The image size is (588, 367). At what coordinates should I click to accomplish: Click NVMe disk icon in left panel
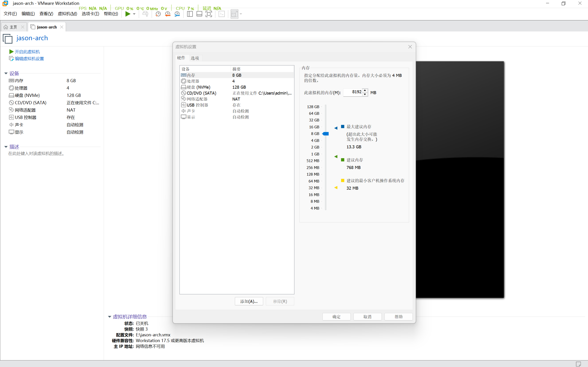tap(11, 95)
